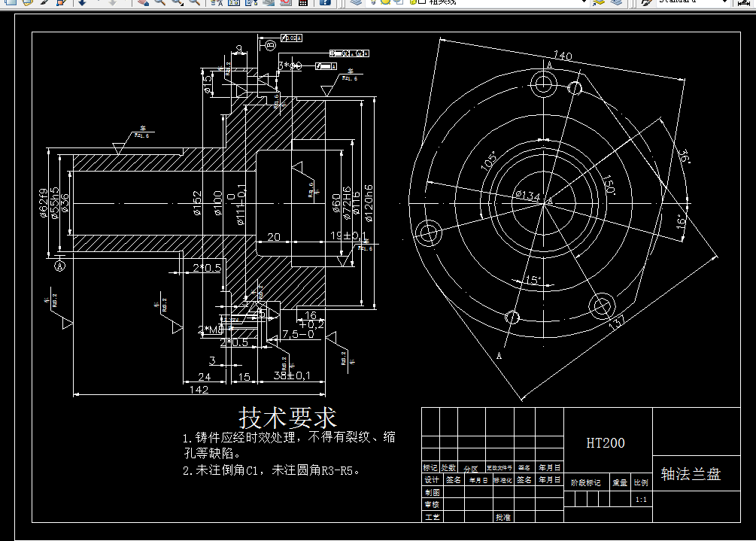Click the redo arrow icon
This screenshot has height=541, width=756.
[112, 5]
